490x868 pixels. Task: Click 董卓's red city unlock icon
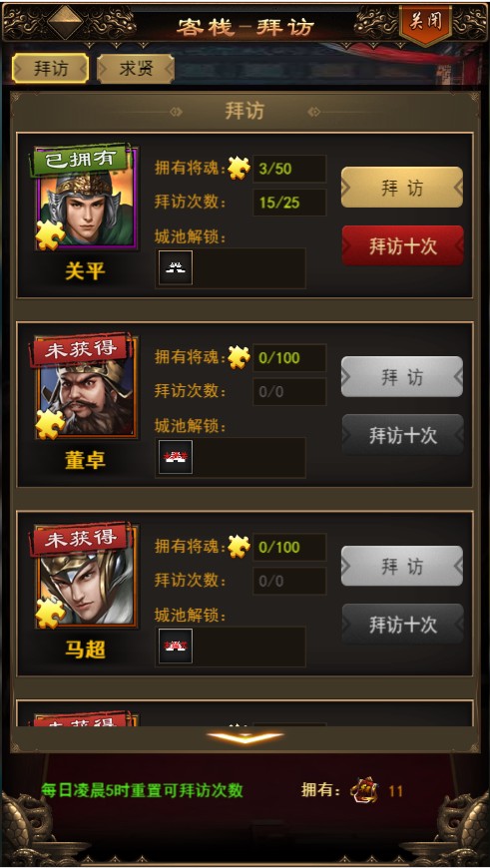point(176,457)
